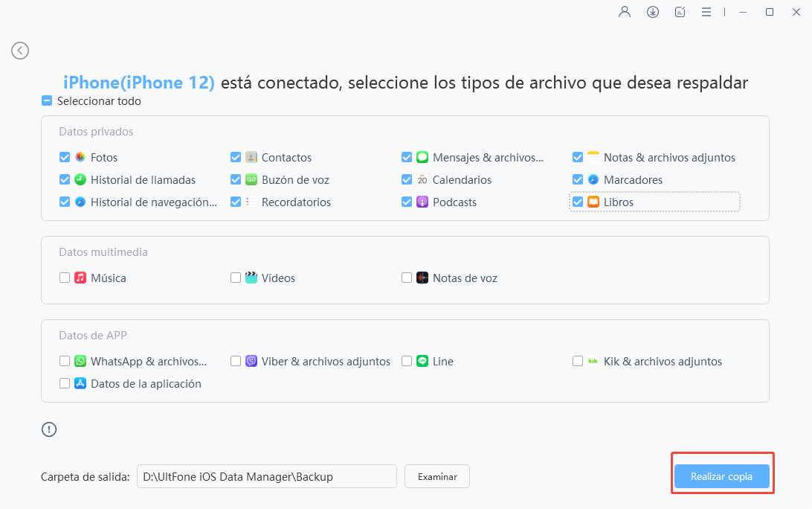Viewport: 812px width, 509px height.
Task: Uncheck the Podcasts checkbox
Action: [x=407, y=202]
